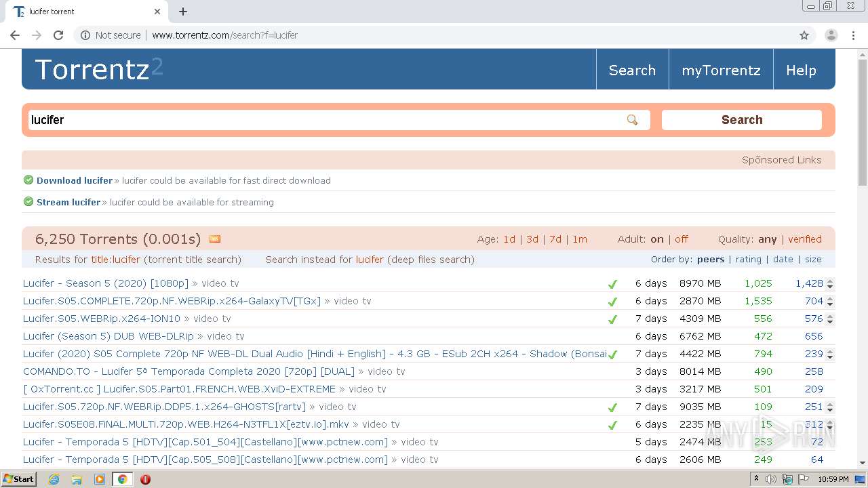Image resolution: width=868 pixels, height=488 pixels.
Task: Click the verified checkmark on the GalaxyTV[TGx] row
Action: (x=613, y=302)
